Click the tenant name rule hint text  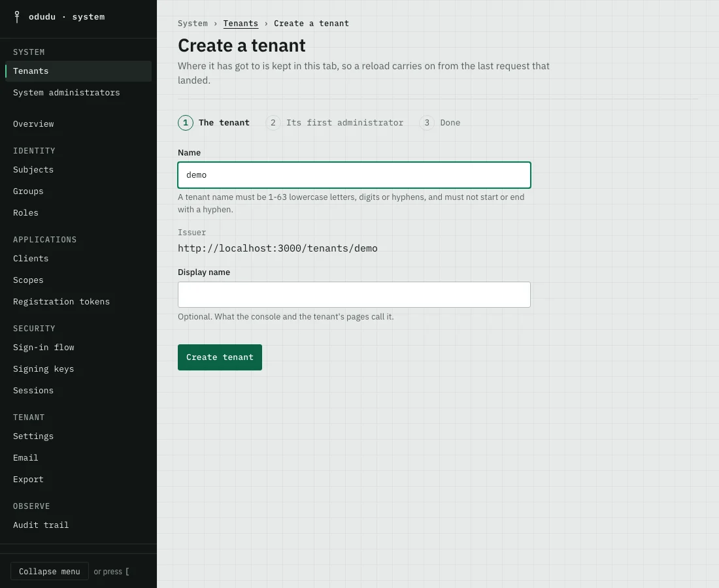coord(351,203)
